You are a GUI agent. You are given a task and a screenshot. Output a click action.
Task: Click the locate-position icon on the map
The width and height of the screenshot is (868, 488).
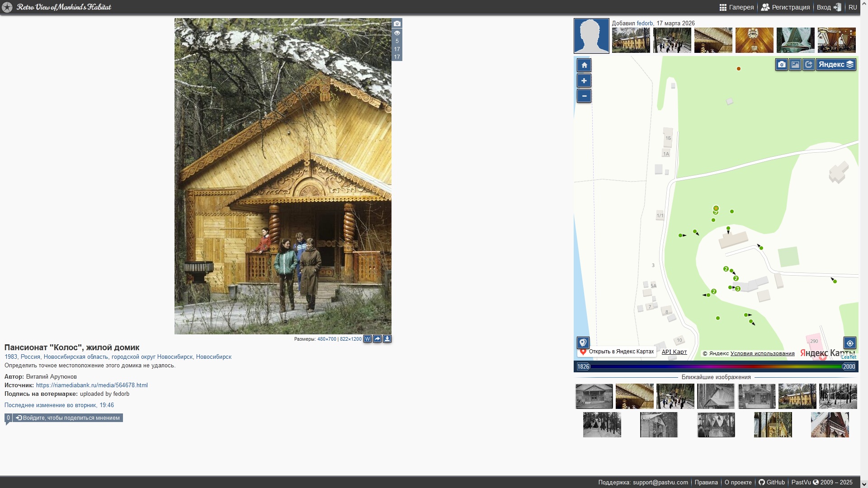click(x=850, y=343)
